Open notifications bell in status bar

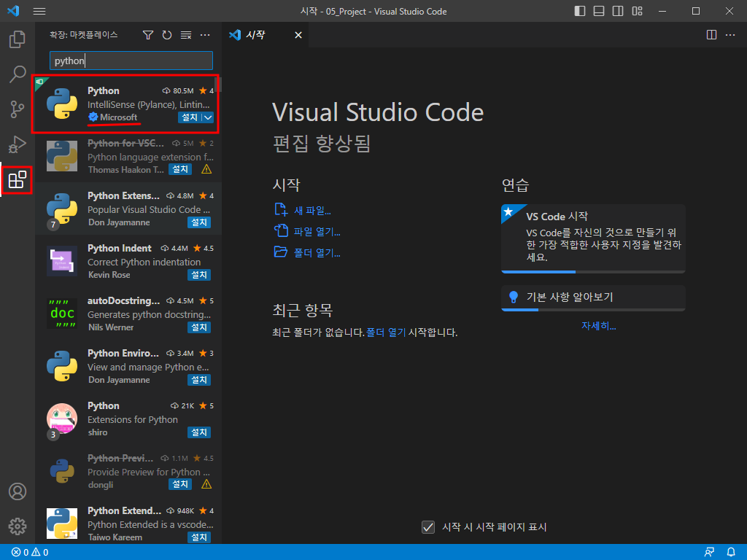point(731,553)
